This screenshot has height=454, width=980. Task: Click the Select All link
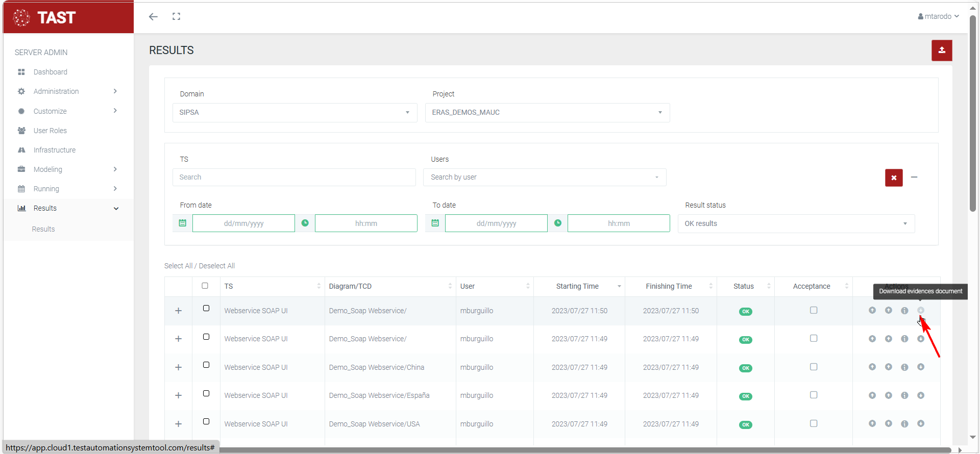[x=178, y=266]
